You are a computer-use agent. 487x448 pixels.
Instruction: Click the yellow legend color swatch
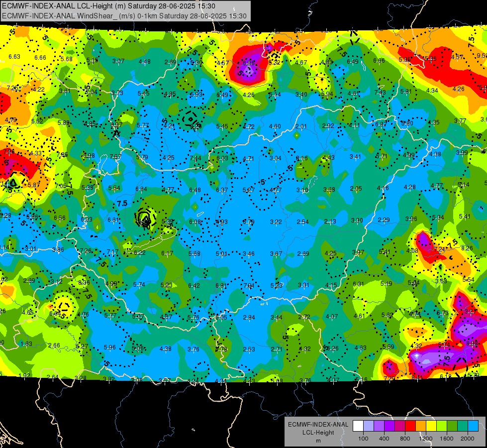point(431,426)
